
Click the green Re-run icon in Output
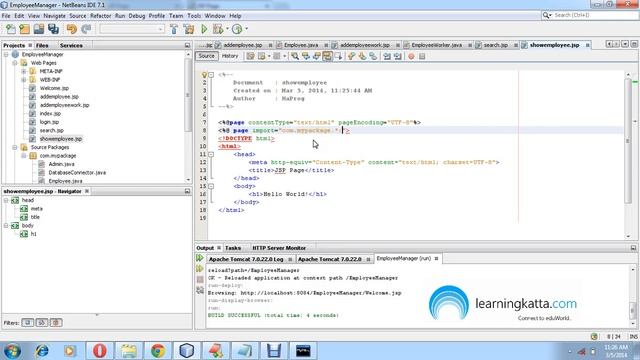click(x=200, y=258)
